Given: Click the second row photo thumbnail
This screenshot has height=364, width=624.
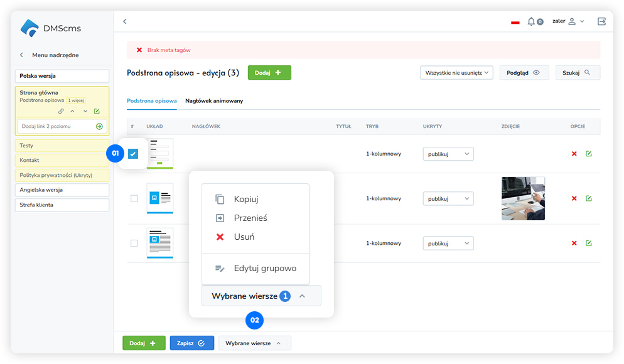Looking at the screenshot, I should pos(523,198).
